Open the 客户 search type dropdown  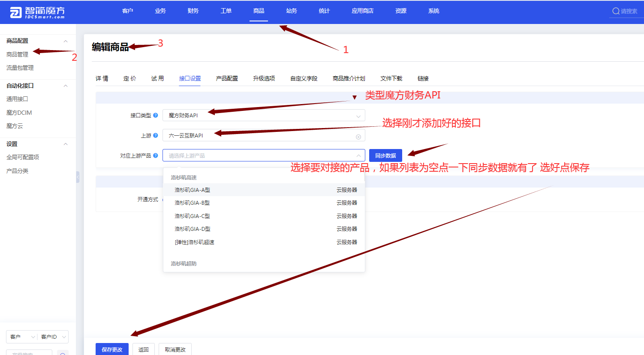pos(22,337)
